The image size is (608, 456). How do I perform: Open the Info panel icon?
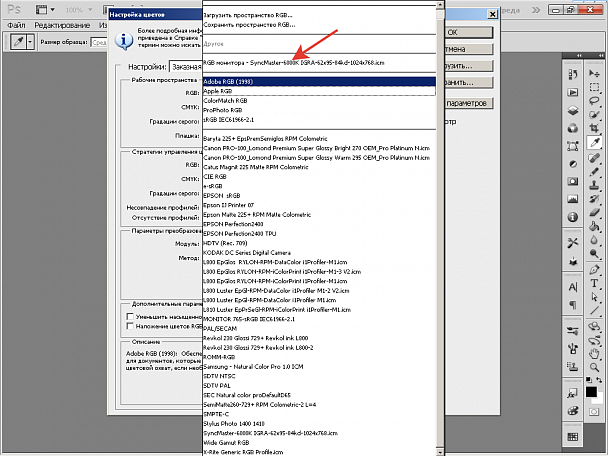tap(573, 217)
